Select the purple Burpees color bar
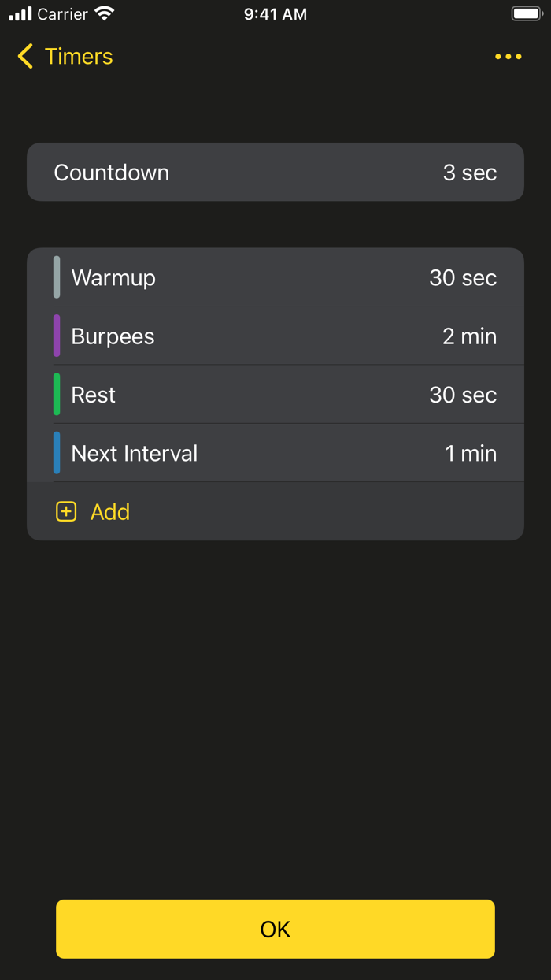Image resolution: width=551 pixels, height=980 pixels. (x=57, y=336)
